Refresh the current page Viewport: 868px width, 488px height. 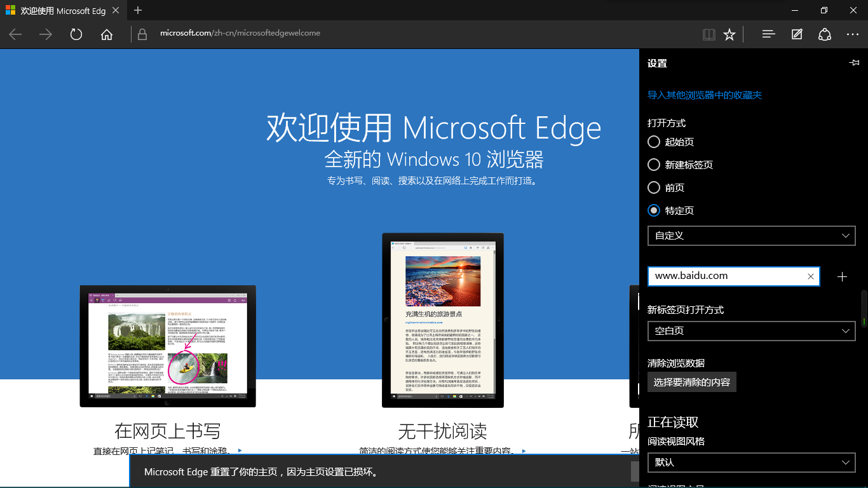coord(76,34)
